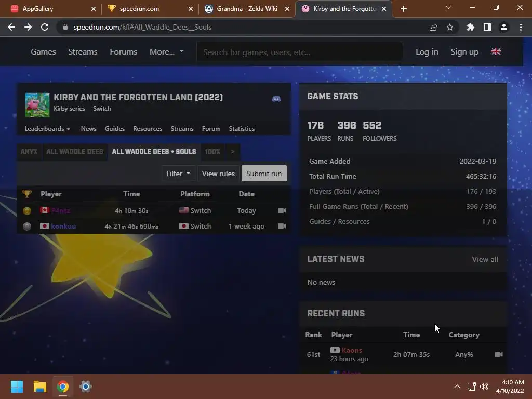
Task: Open the Kirby series link
Action: [x=69, y=109]
